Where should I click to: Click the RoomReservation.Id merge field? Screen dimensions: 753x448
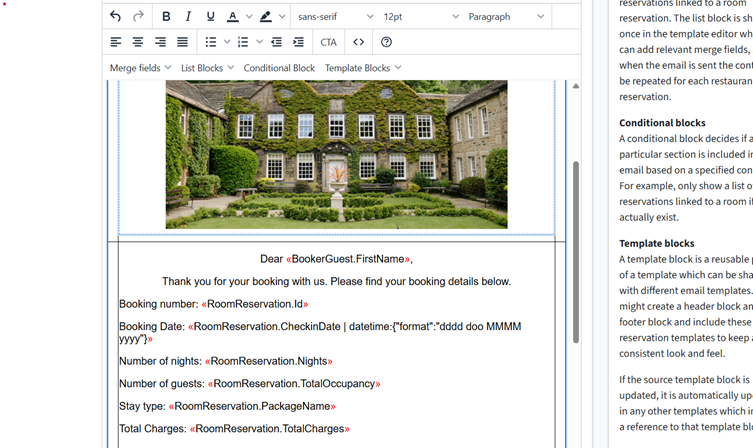pos(255,304)
